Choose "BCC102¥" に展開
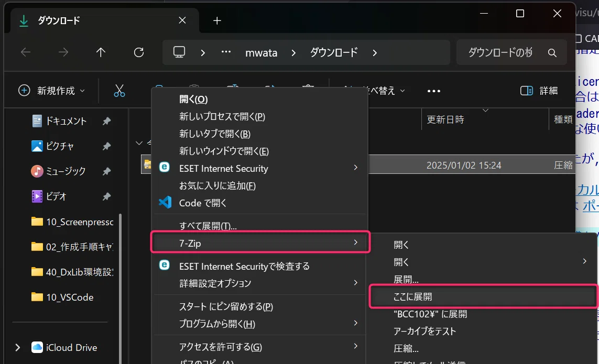 click(430, 314)
